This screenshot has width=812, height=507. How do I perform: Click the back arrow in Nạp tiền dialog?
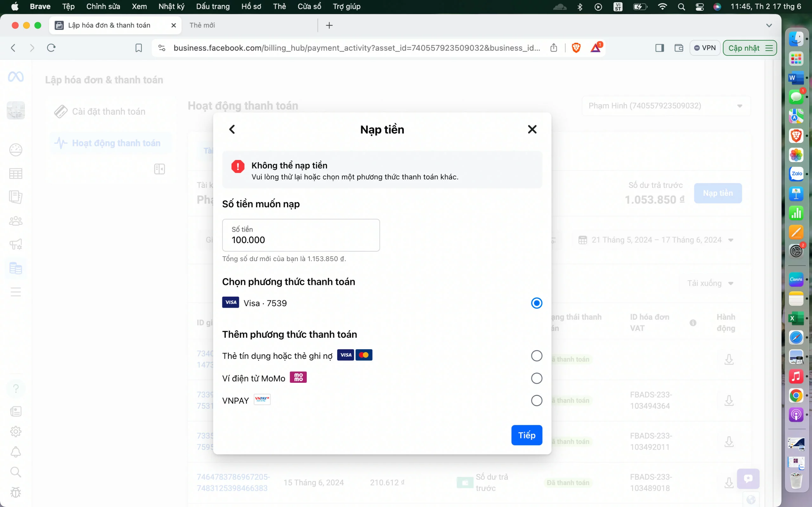coord(232,129)
